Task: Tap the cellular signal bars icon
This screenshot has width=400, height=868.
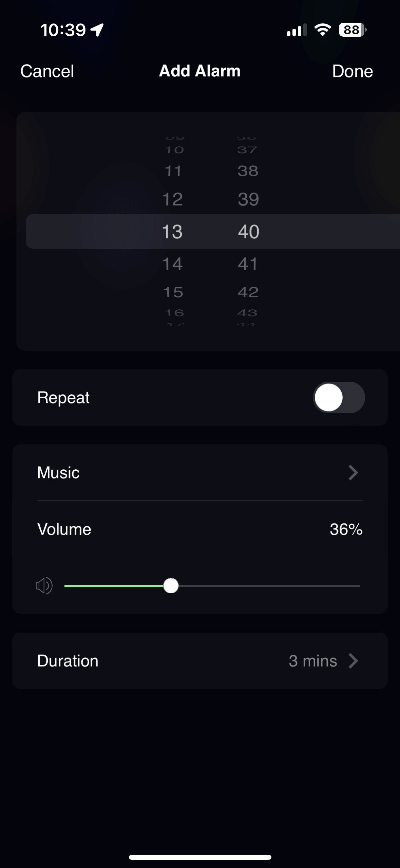Action: click(x=297, y=30)
